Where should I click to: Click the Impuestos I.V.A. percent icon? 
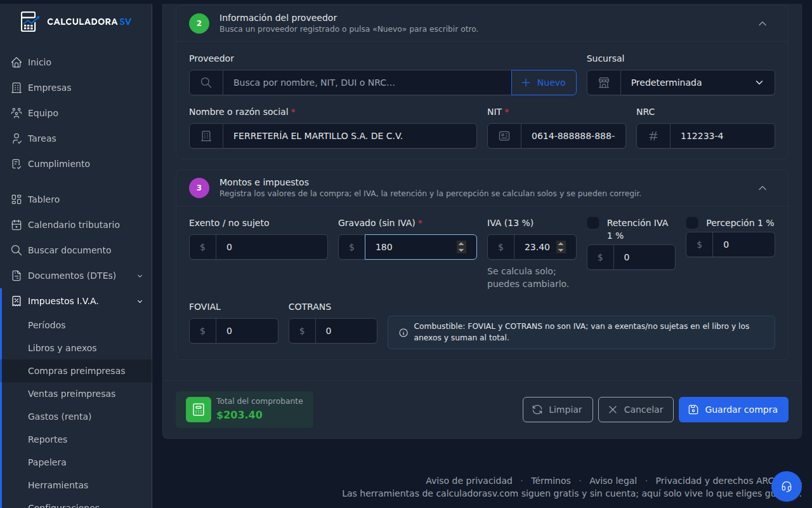16,301
